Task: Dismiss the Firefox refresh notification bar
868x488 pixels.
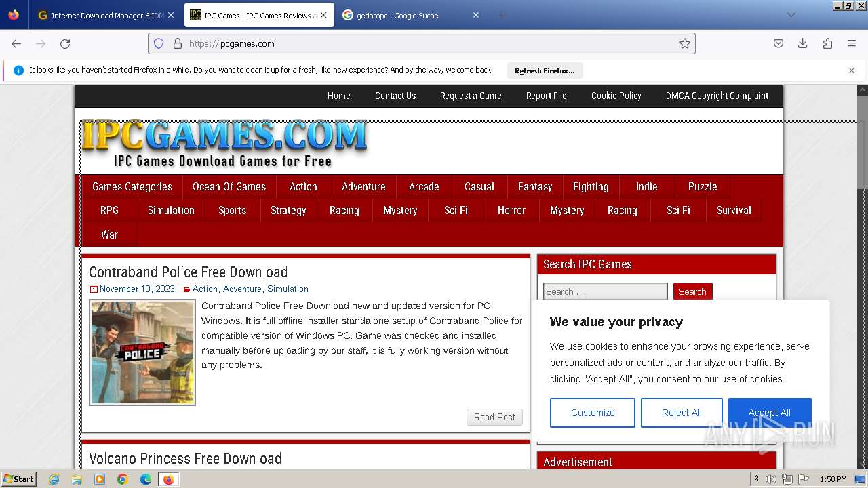Action: tap(852, 70)
